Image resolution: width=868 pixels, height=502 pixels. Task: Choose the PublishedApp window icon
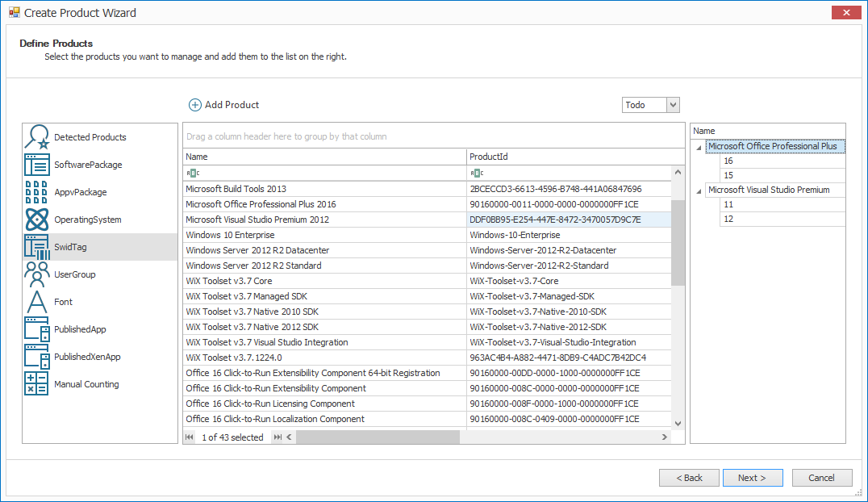(37, 329)
